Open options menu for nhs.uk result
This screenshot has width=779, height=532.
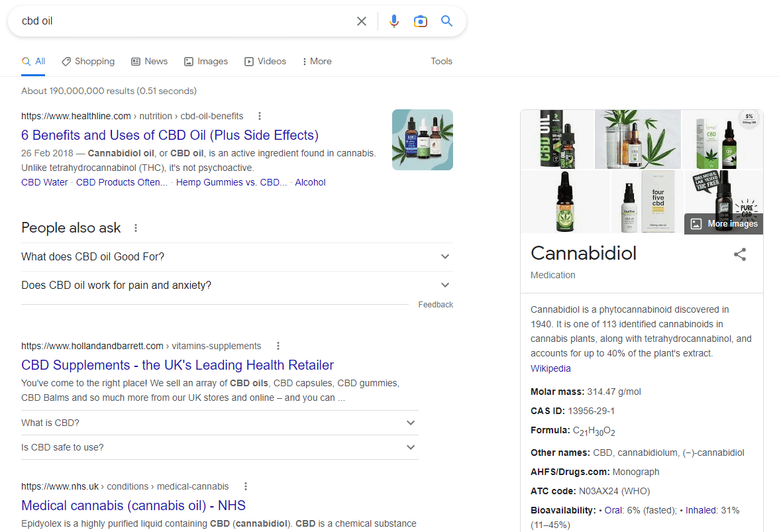coord(245,486)
